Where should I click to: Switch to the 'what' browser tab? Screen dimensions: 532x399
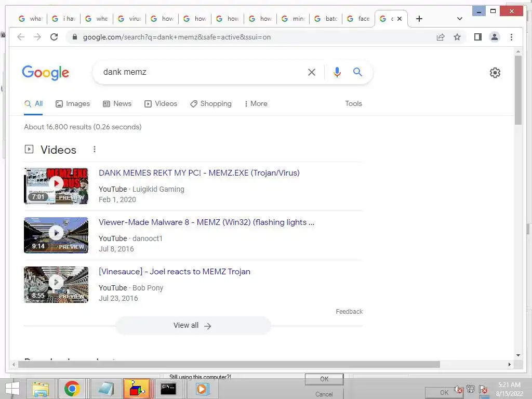(31, 19)
